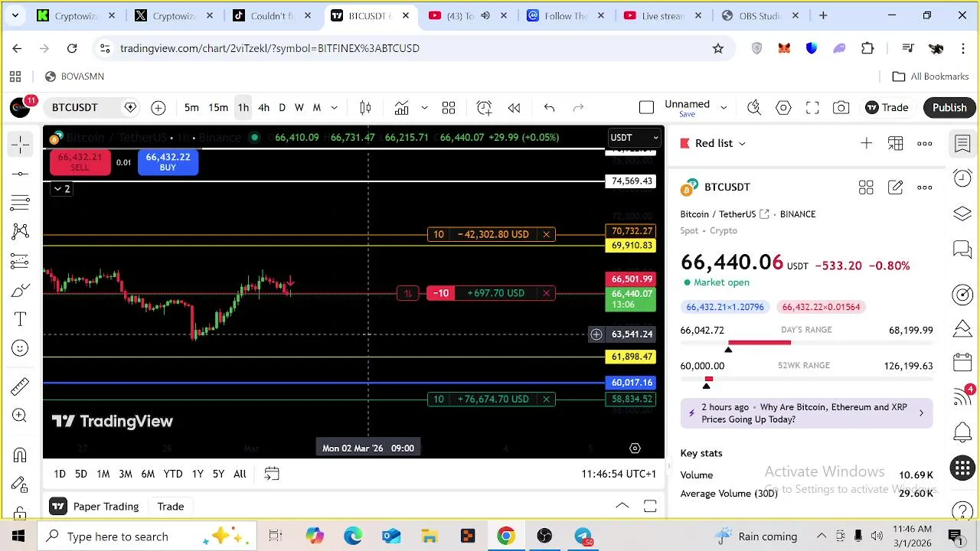Maximize the bottom trading panel
The height and width of the screenshot is (551, 980).
click(x=650, y=506)
